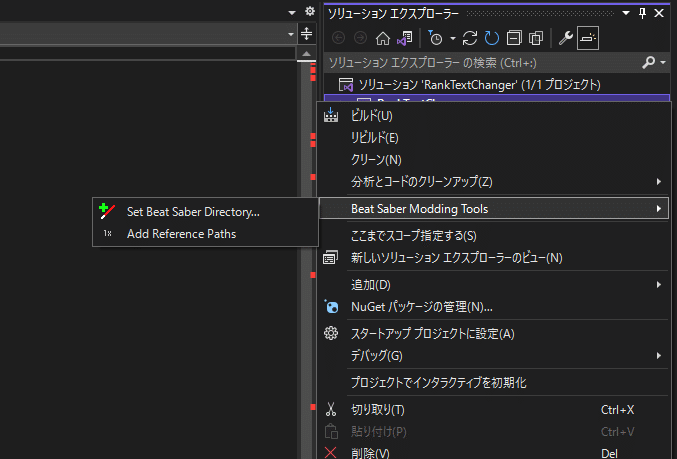
Task: Choose 切り取り(T) from the context menu
Action: (x=494, y=410)
